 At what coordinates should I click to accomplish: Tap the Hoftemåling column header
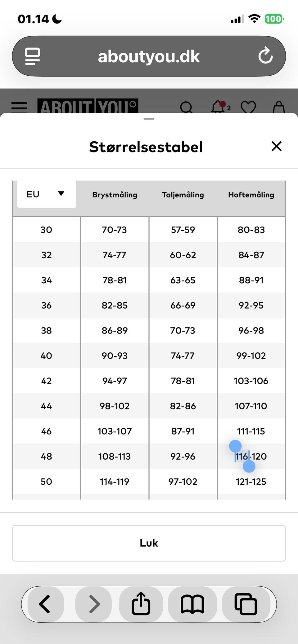tap(251, 195)
